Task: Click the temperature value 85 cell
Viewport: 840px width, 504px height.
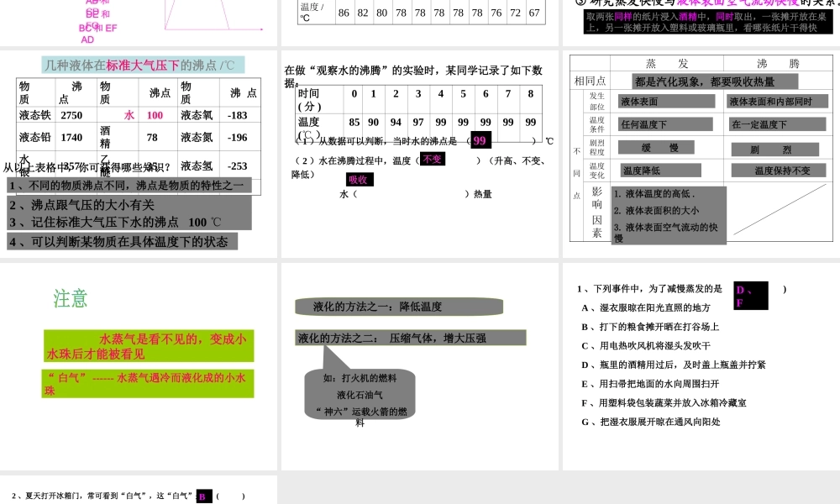Action: pyautogui.click(x=354, y=122)
